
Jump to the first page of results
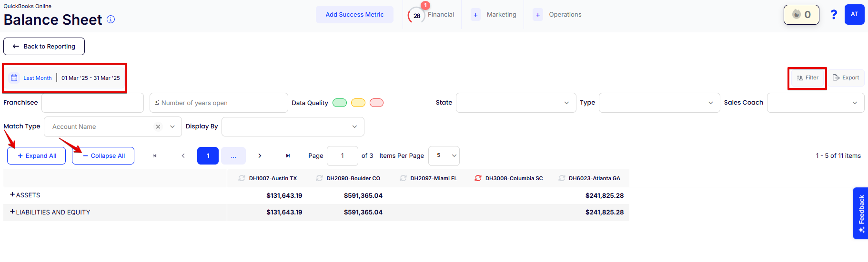[154, 156]
